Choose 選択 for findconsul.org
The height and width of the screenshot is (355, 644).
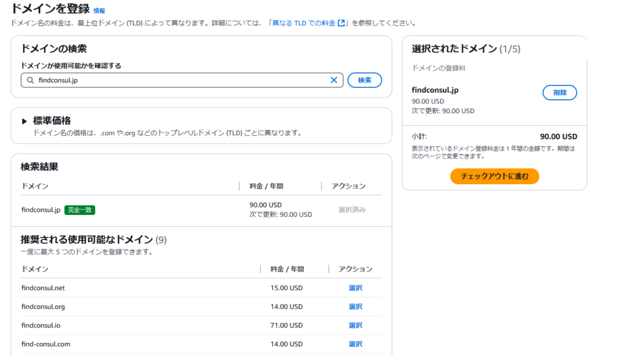(355, 307)
